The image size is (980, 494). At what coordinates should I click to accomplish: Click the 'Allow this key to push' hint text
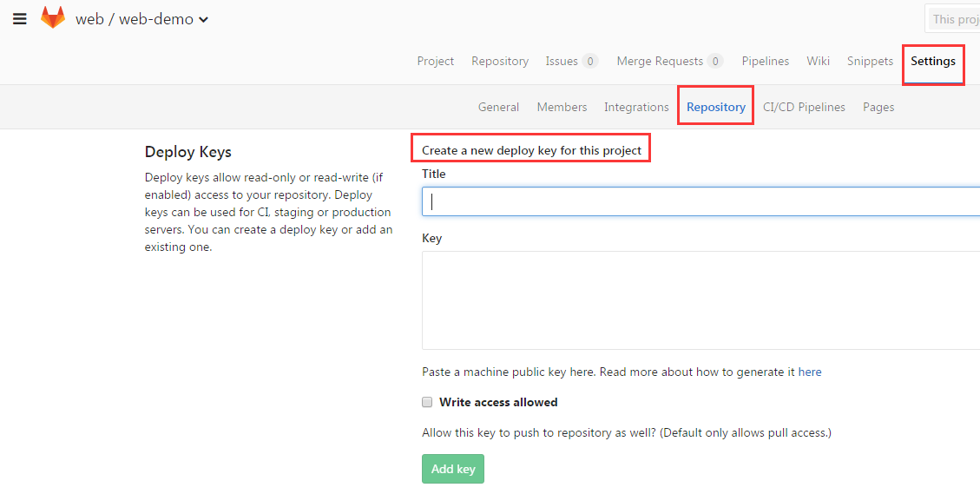tap(626, 432)
